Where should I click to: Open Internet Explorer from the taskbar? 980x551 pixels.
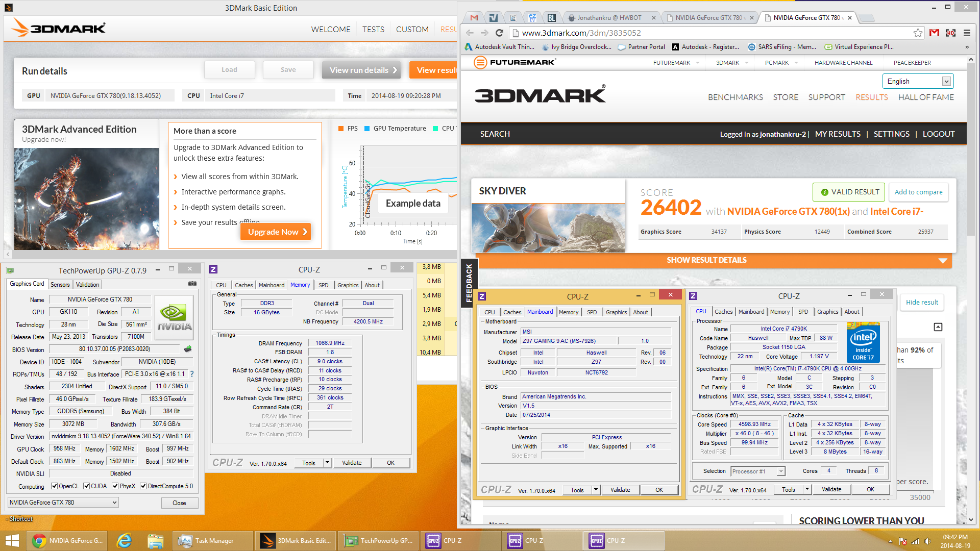click(124, 541)
